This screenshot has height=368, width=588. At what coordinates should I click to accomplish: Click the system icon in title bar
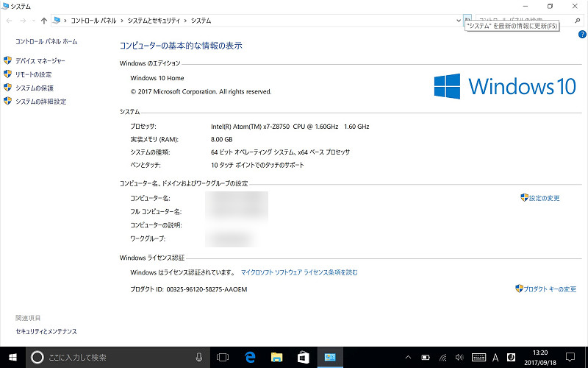pos(5,6)
